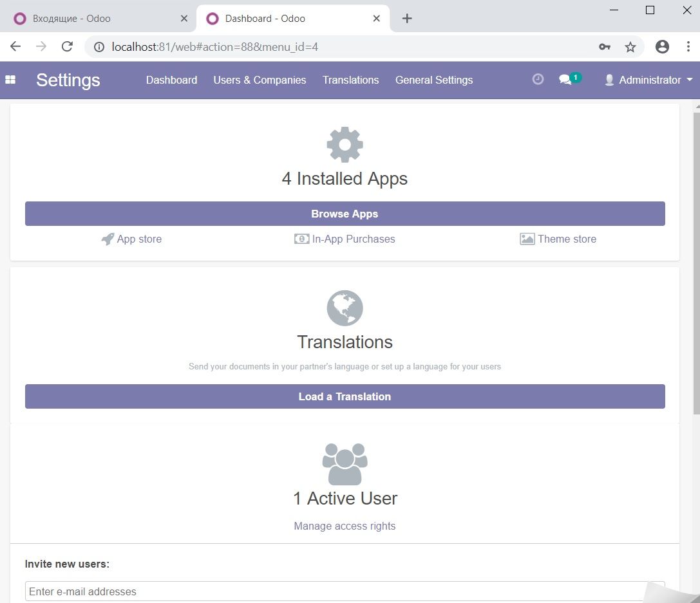
Task: Open the General Settings menu
Action: tap(434, 80)
